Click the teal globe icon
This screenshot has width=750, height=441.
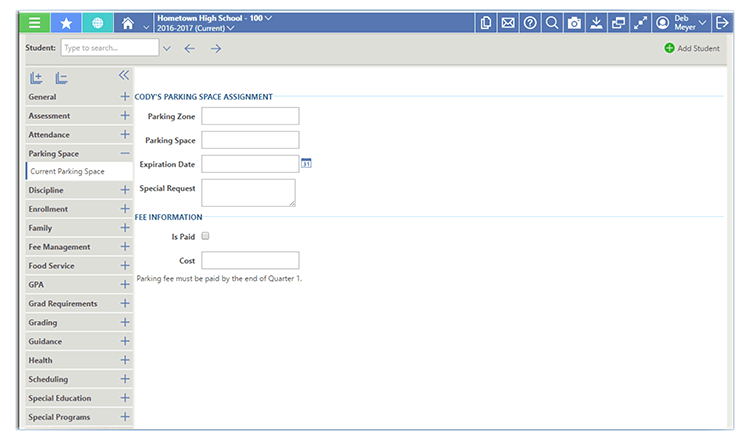pyautogui.click(x=97, y=23)
